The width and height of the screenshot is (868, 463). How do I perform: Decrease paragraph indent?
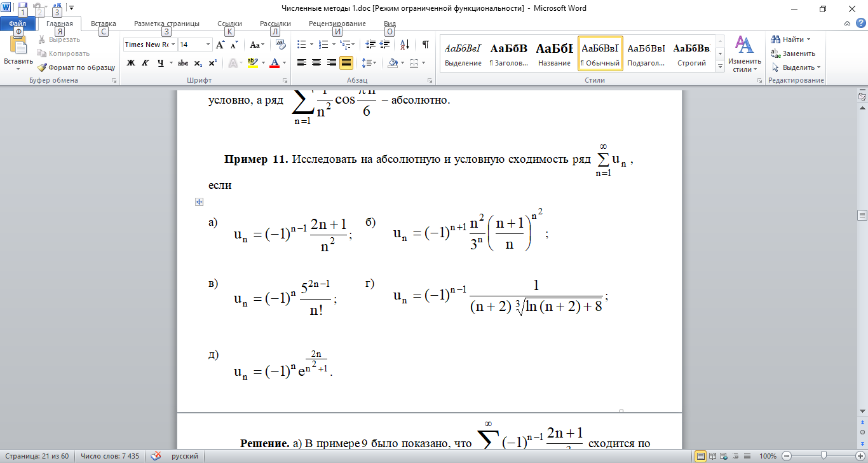[x=371, y=45]
